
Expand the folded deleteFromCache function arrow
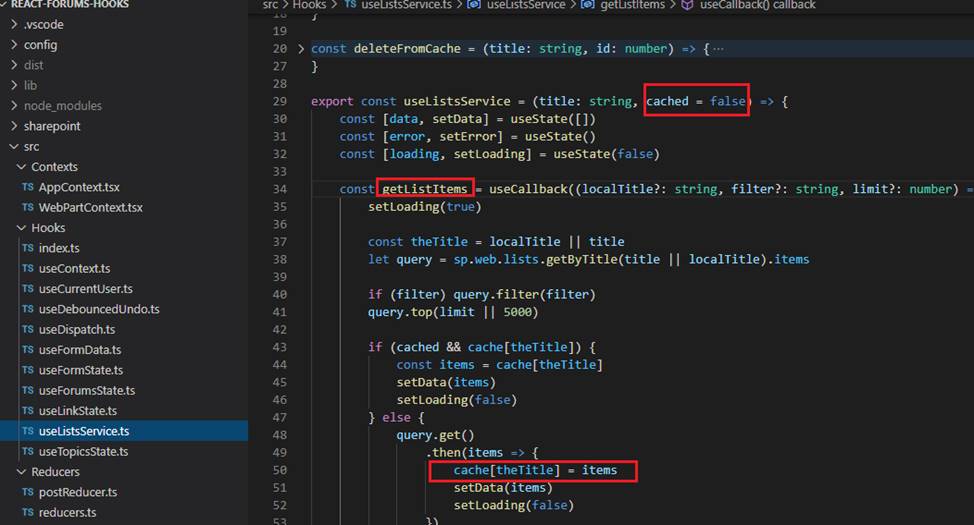coord(302,48)
